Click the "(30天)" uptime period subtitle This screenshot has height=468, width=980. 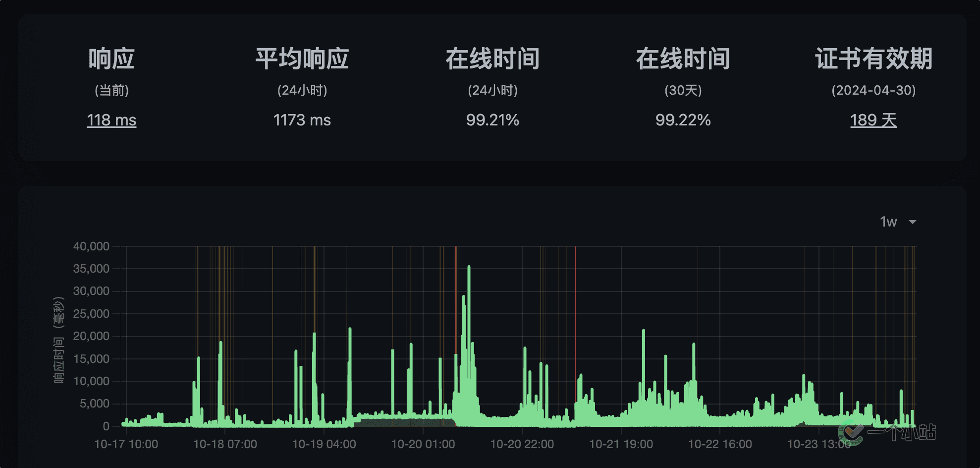coord(683,90)
